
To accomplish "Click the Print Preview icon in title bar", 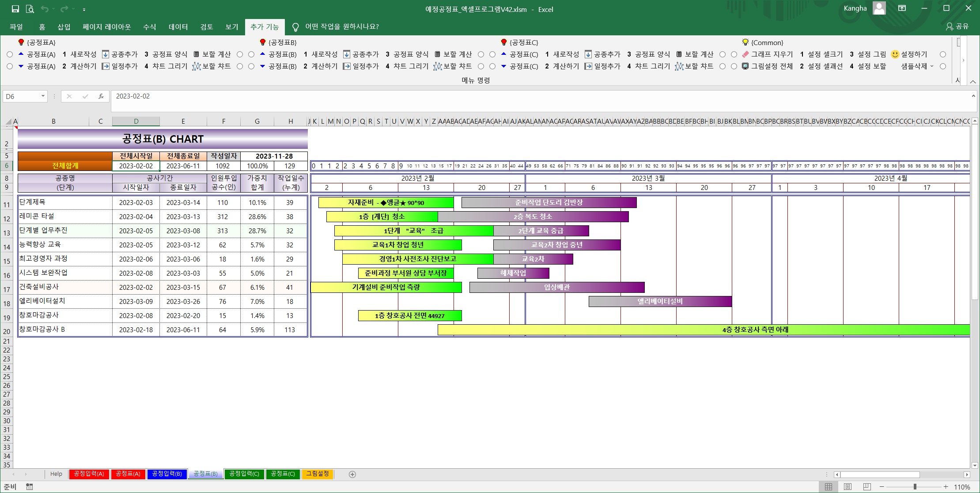I will 30,9.
